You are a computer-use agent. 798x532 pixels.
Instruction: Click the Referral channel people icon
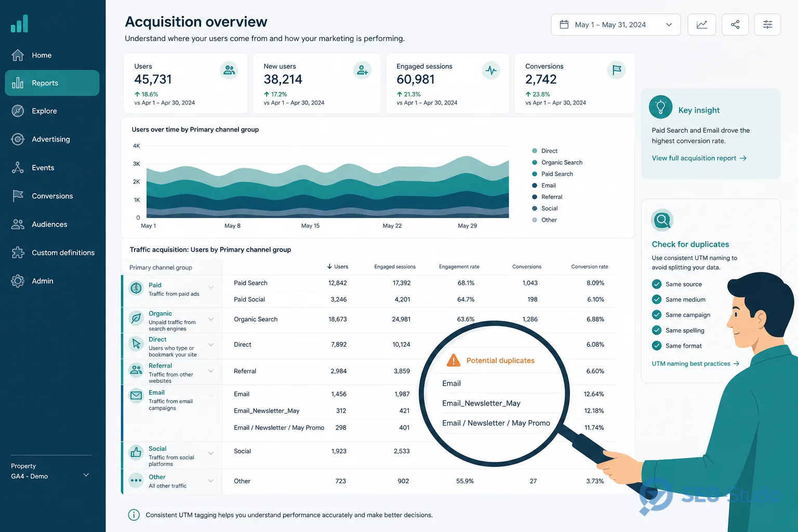(x=136, y=370)
